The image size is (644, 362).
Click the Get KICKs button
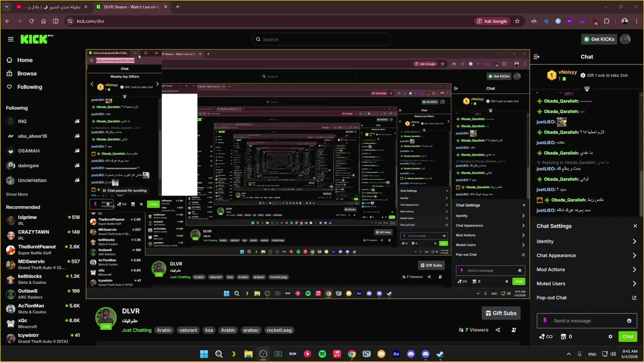[598, 39]
